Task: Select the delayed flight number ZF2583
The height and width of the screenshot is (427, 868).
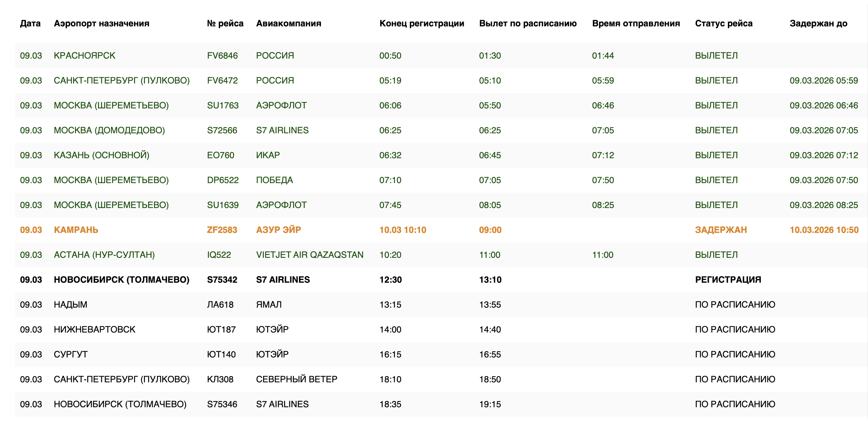Action: click(x=222, y=230)
